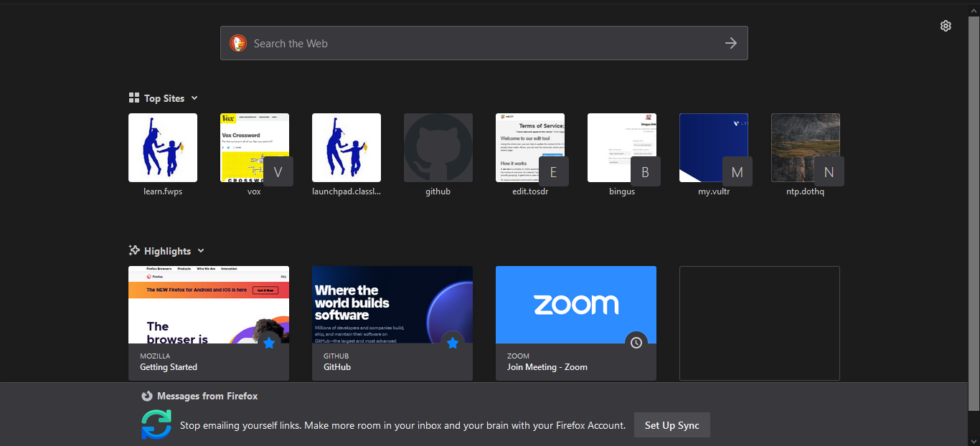Screen dimensions: 980x446
Task: Click history clock icon on Zoom card
Action: click(636, 343)
